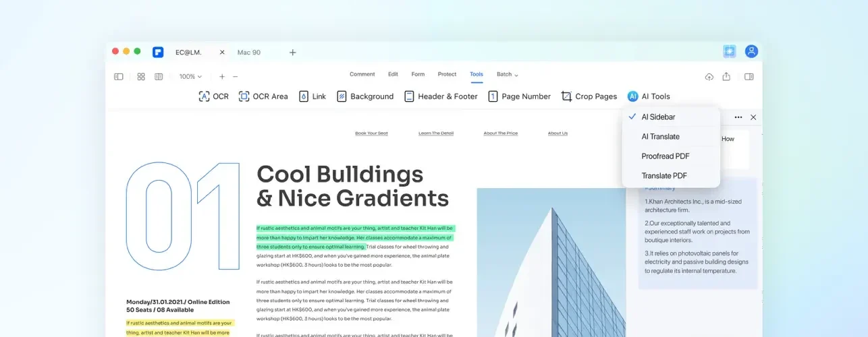Switch to the Comment tab

click(362, 74)
